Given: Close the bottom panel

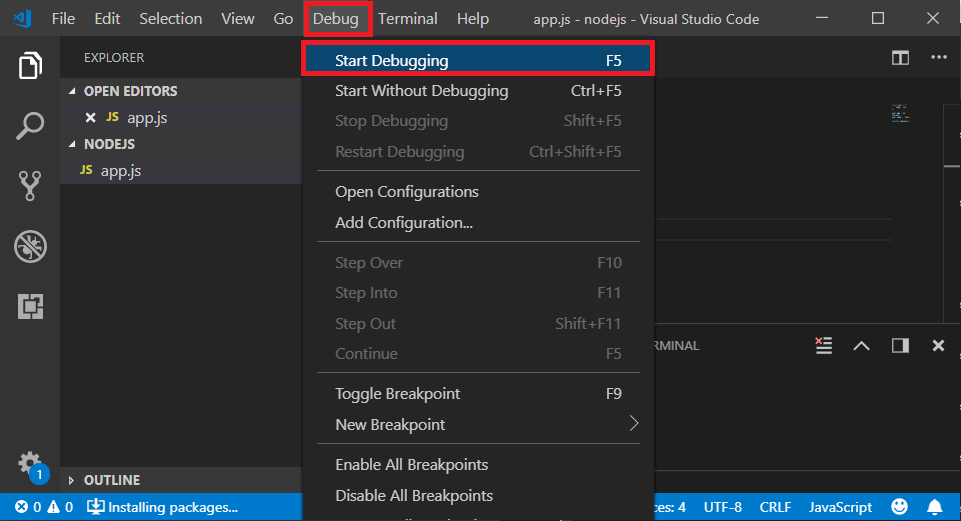Looking at the screenshot, I should [938, 346].
